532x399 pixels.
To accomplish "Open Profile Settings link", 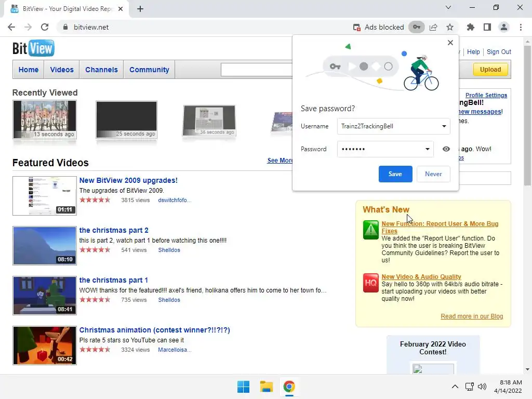I will point(486,96).
